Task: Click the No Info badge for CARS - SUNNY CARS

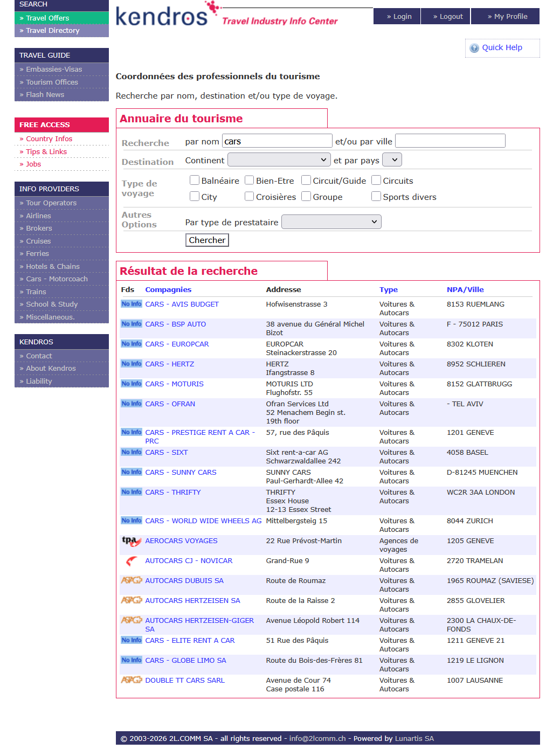Action: click(x=132, y=472)
